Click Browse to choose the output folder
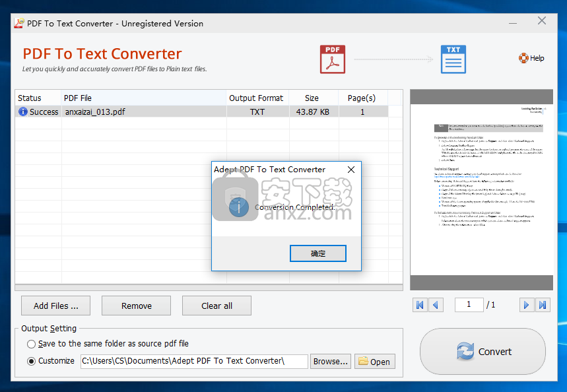 tap(331, 362)
